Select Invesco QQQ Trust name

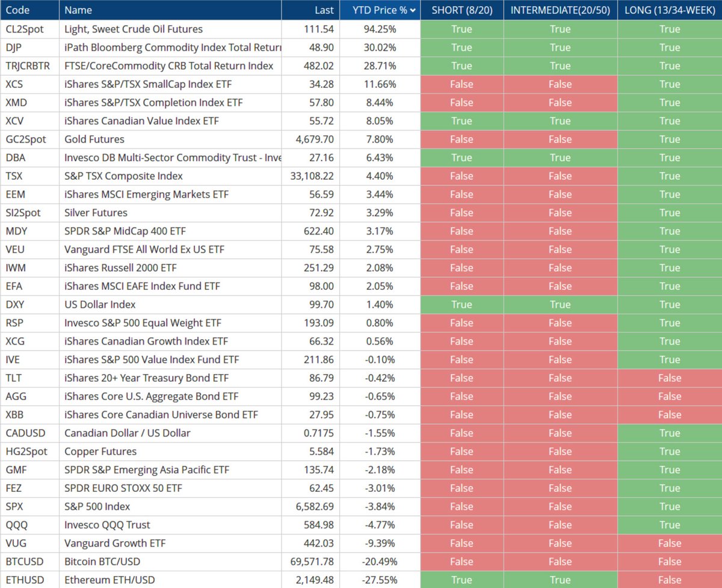click(x=170, y=524)
